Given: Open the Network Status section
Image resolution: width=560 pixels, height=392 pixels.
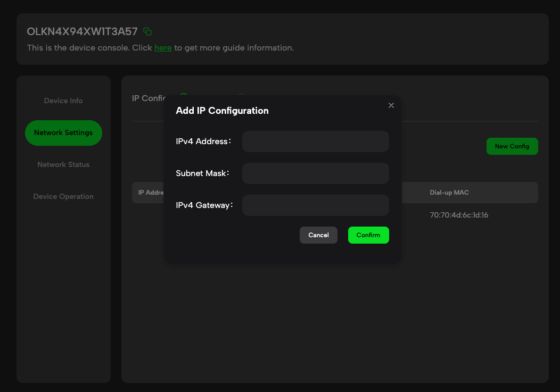Looking at the screenshot, I should tap(63, 164).
